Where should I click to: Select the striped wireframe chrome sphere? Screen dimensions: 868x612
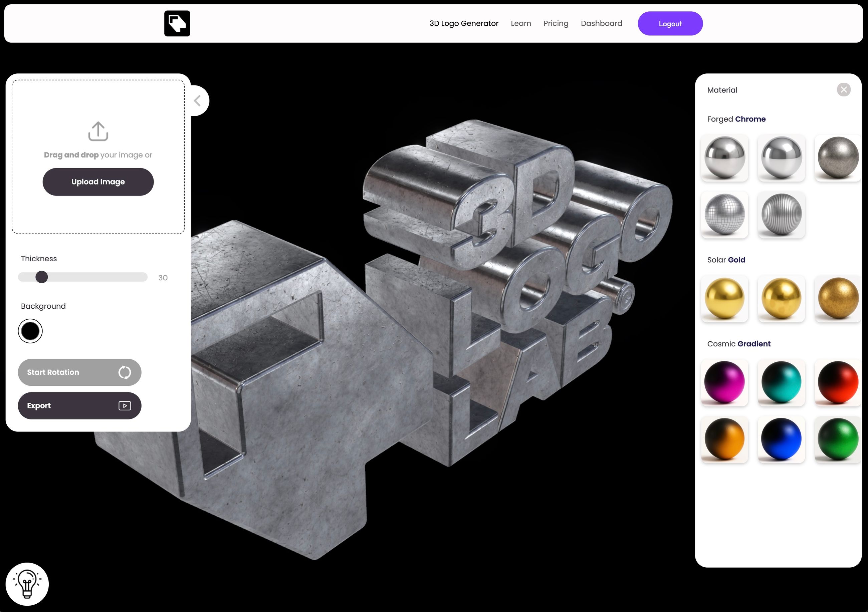(x=781, y=215)
